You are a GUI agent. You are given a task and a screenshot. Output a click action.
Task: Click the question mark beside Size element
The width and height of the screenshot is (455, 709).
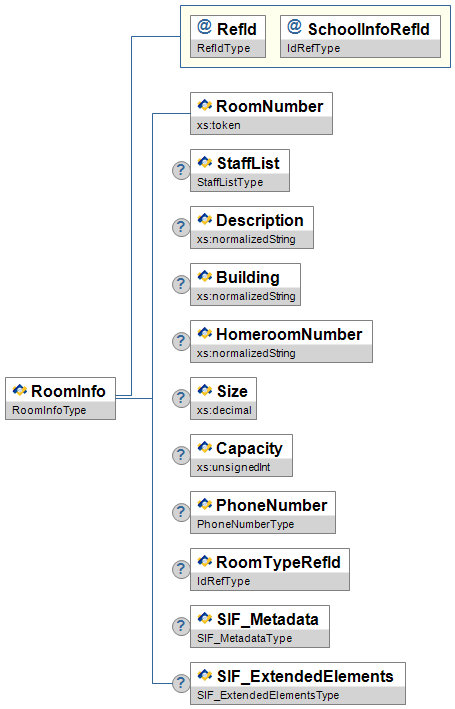[x=181, y=398]
